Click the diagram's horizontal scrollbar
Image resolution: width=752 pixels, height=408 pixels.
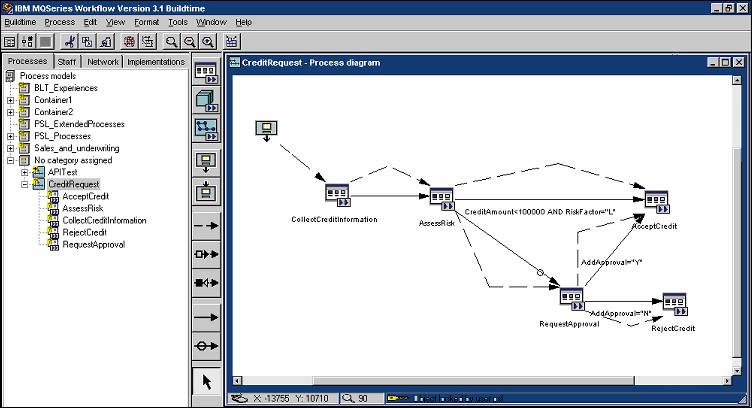coord(480,381)
